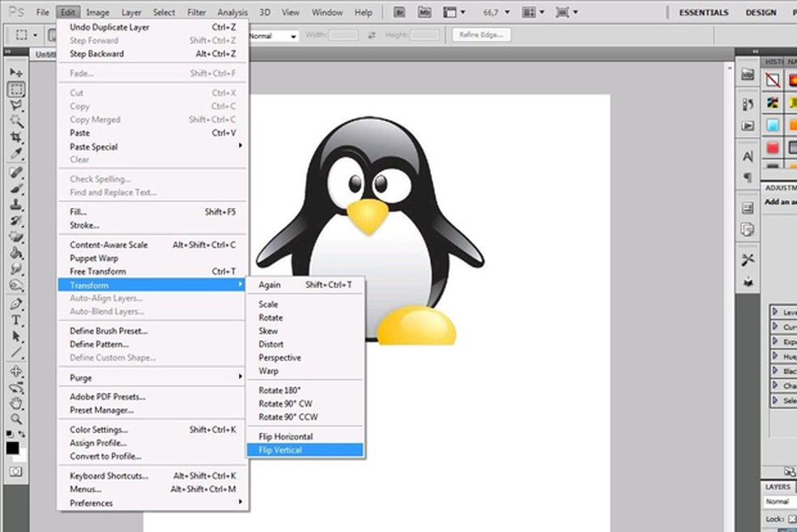Click Free Transform in Edit menu

[98, 271]
